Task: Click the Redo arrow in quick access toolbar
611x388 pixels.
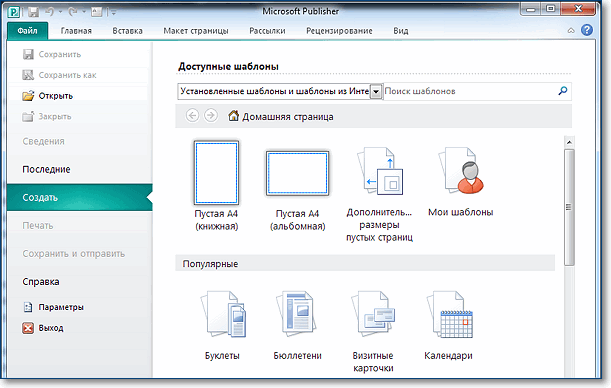Action: (73, 12)
